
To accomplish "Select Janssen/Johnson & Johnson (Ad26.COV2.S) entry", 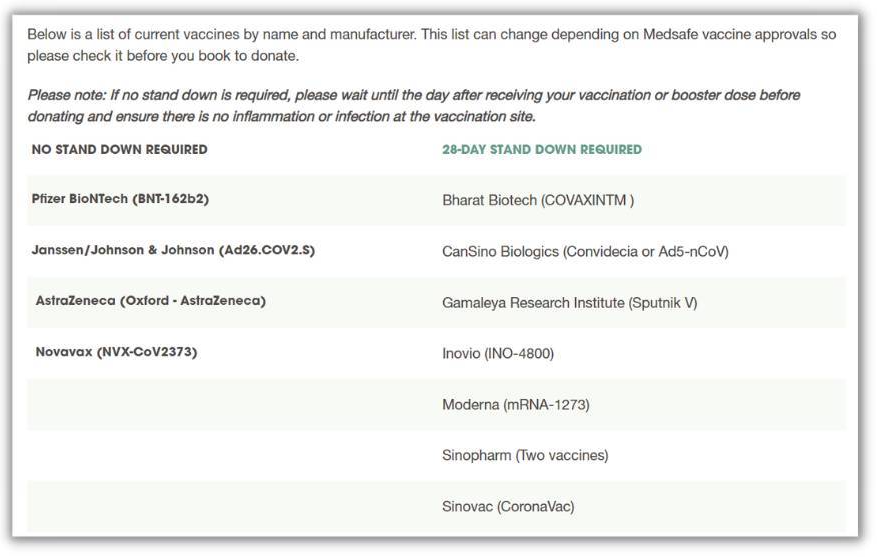I will [173, 250].
